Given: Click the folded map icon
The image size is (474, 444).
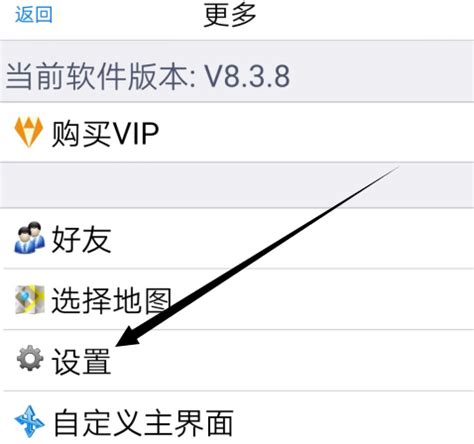Looking at the screenshot, I should (29, 299).
